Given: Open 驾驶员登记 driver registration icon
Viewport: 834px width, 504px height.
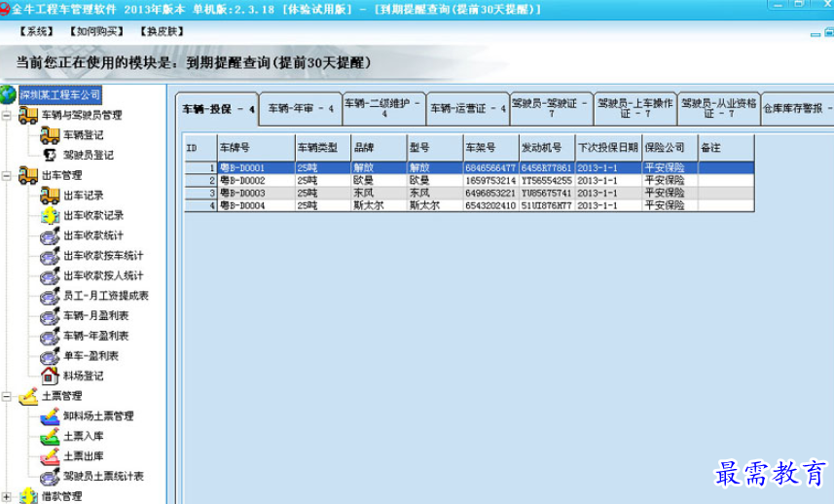Looking at the screenshot, I should pyautogui.click(x=50, y=155).
